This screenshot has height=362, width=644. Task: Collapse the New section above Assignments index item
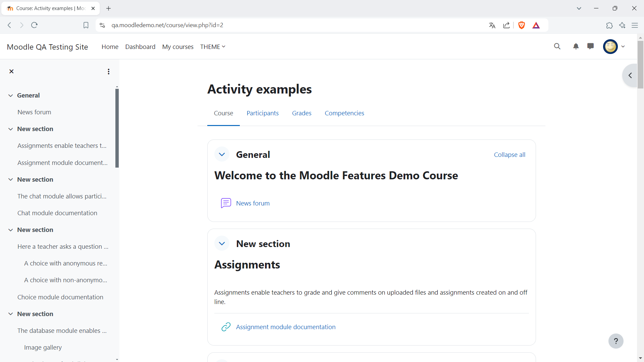11,129
